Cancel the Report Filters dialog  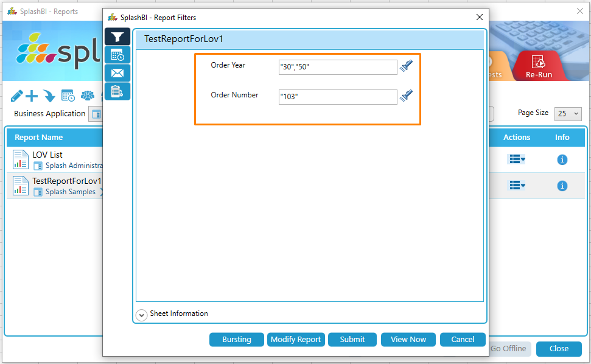click(463, 340)
